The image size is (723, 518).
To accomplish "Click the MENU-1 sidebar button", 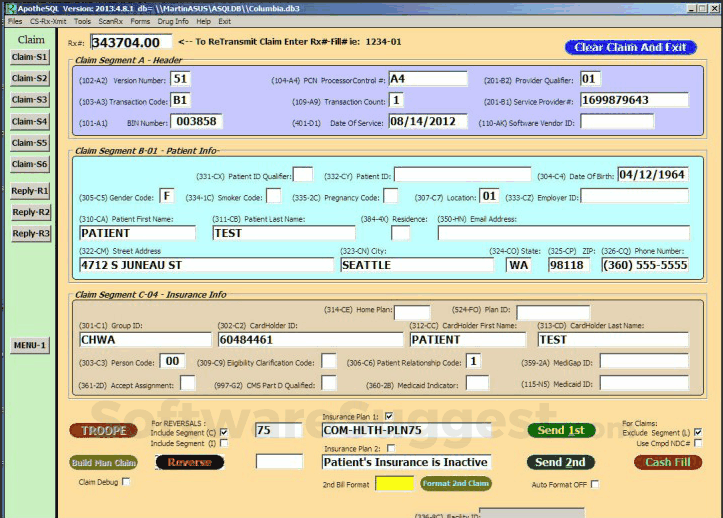I will pos(30,345).
